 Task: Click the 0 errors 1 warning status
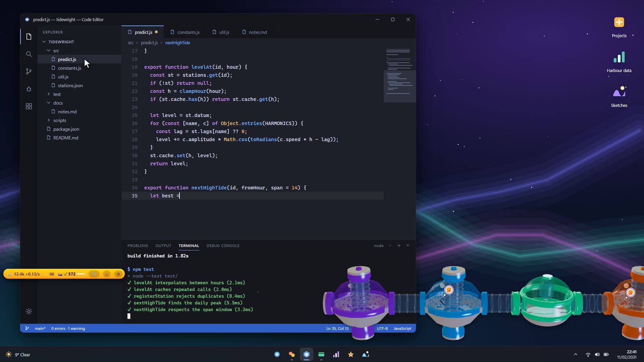pyautogui.click(x=68, y=328)
